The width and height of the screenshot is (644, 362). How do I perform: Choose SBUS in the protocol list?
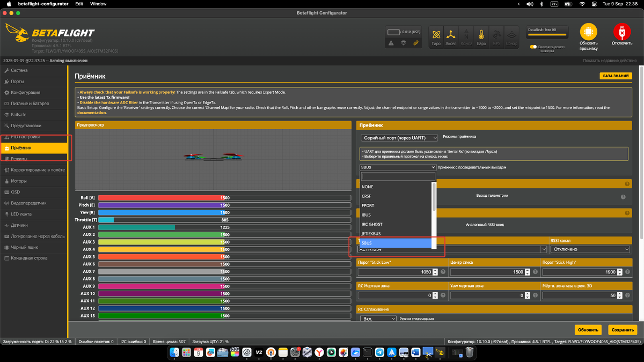pyautogui.click(x=396, y=243)
